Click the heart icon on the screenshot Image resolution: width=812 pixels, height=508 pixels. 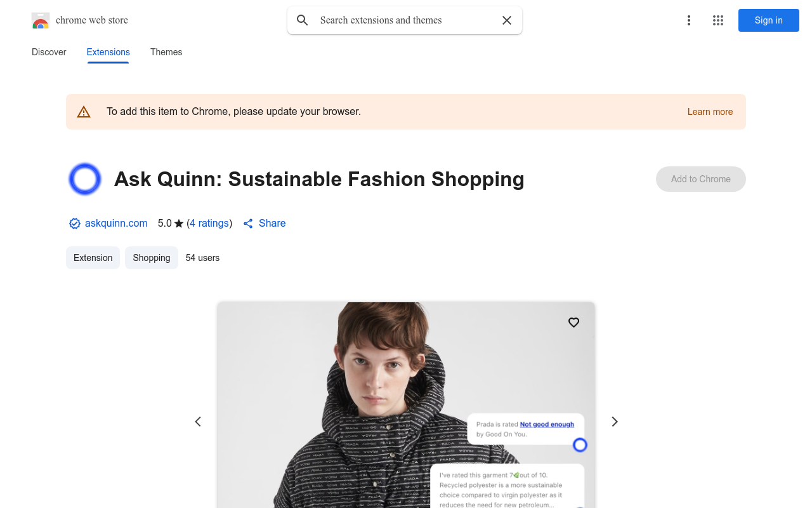pyautogui.click(x=573, y=323)
